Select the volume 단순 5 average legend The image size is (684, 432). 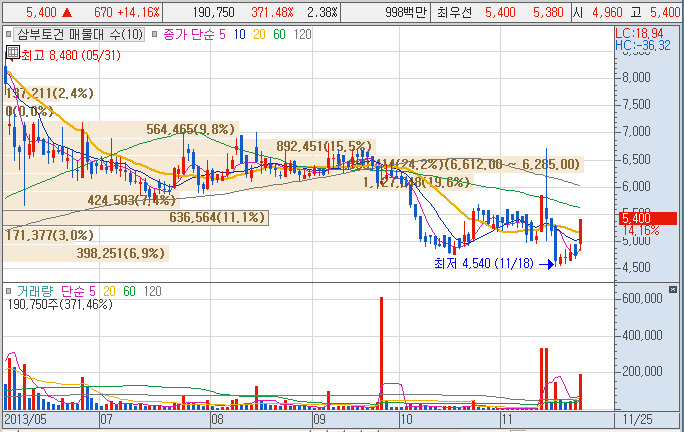click(x=78, y=291)
